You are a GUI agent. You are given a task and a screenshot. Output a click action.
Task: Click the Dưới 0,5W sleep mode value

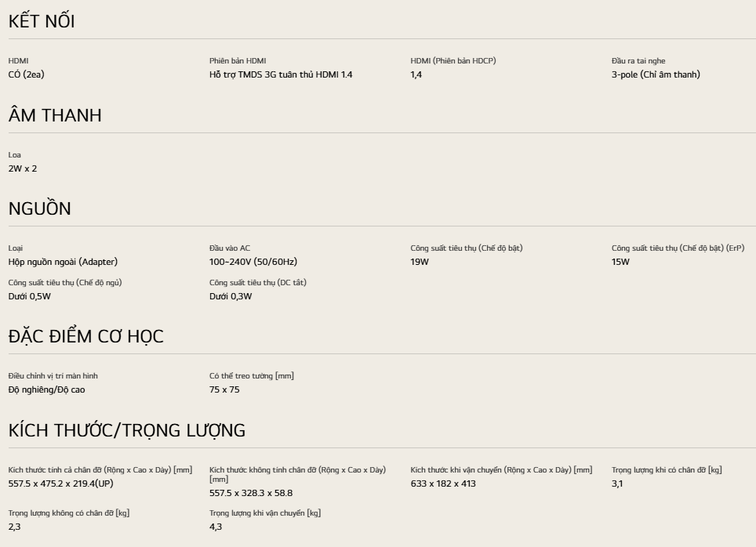(x=30, y=296)
